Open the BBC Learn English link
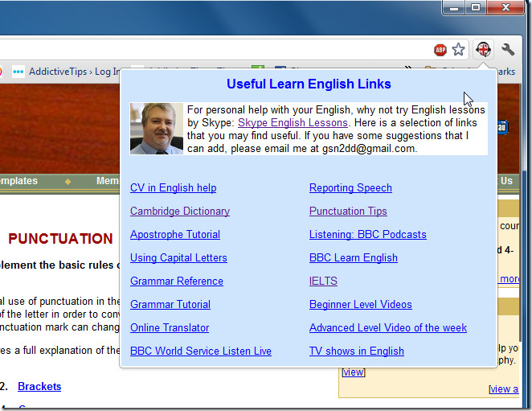The width and height of the screenshot is (532, 411). click(354, 258)
